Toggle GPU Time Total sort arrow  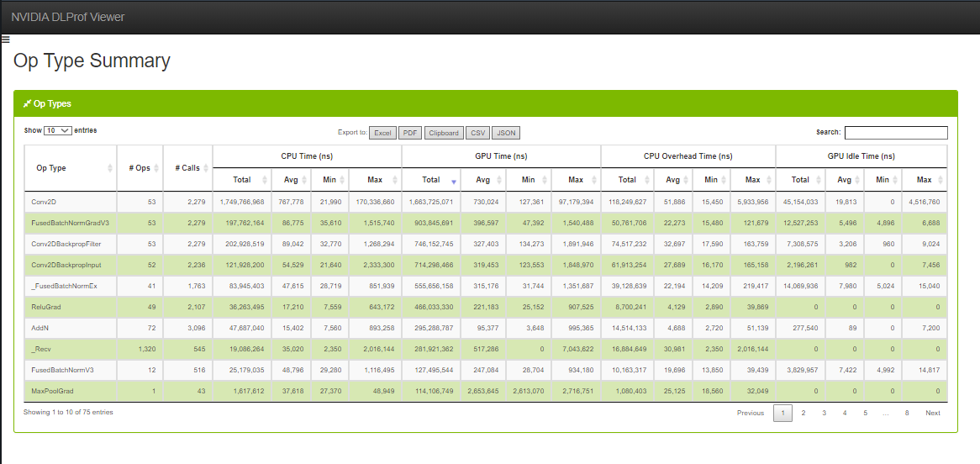click(454, 181)
